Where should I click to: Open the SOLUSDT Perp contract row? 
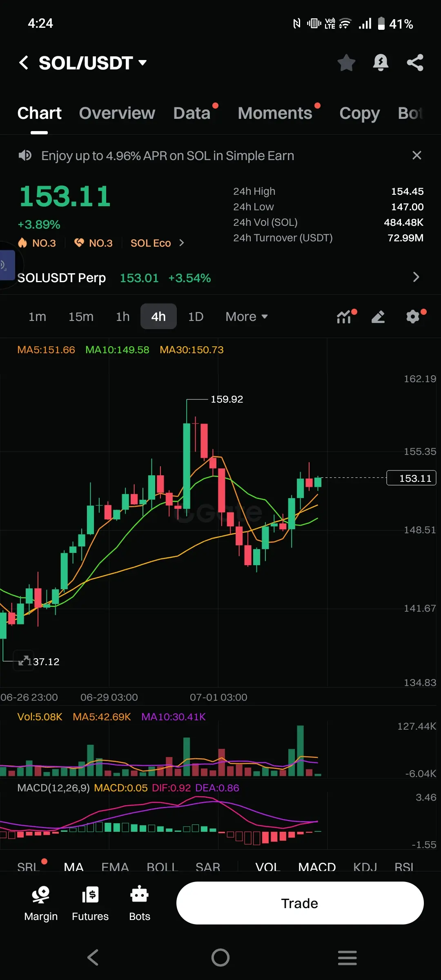[220, 278]
